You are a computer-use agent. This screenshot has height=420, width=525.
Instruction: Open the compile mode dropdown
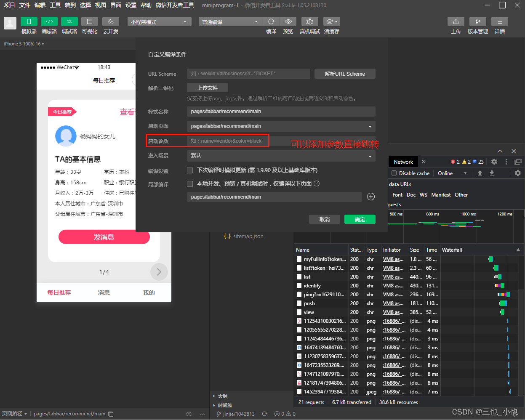coord(231,22)
